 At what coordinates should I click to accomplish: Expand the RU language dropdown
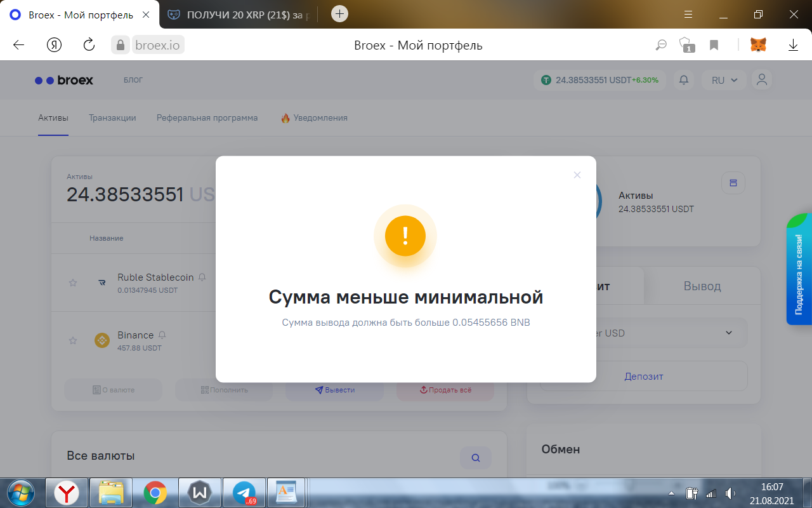(x=724, y=80)
